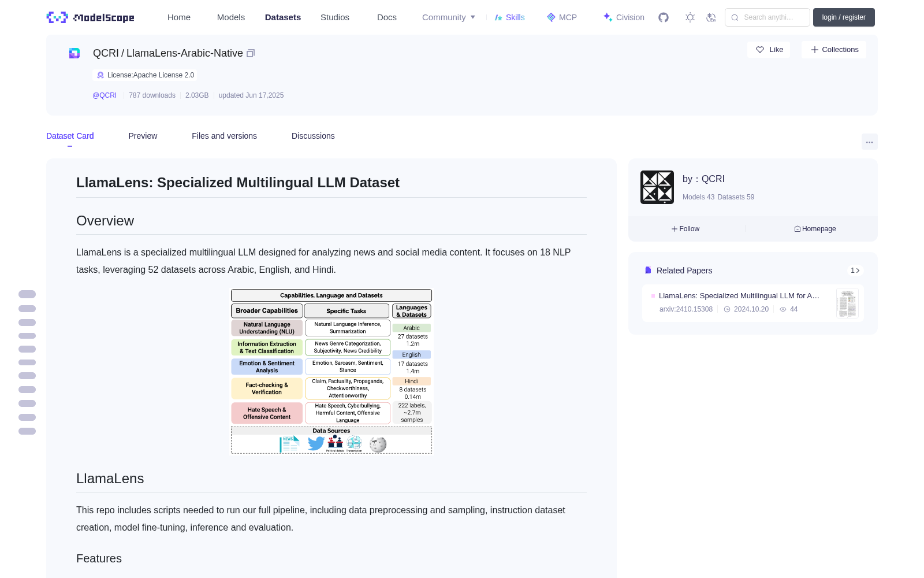Image resolution: width=924 pixels, height=578 pixels.
Task: Switch to Files and versions tab
Action: tap(224, 136)
